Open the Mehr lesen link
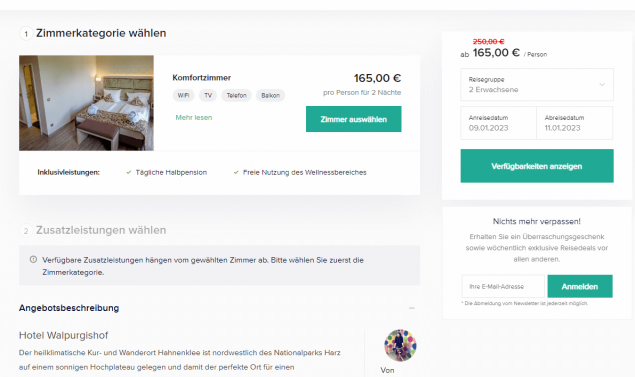Viewport: 635px width, 377px height. [x=194, y=117]
